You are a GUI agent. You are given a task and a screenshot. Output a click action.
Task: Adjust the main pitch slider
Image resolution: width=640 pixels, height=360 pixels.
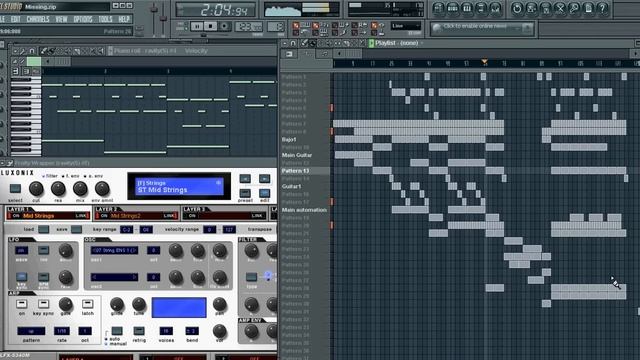(163, 18)
